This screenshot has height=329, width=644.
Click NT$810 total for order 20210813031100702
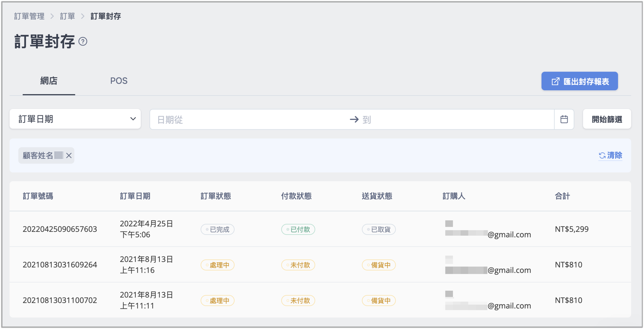pyautogui.click(x=568, y=300)
